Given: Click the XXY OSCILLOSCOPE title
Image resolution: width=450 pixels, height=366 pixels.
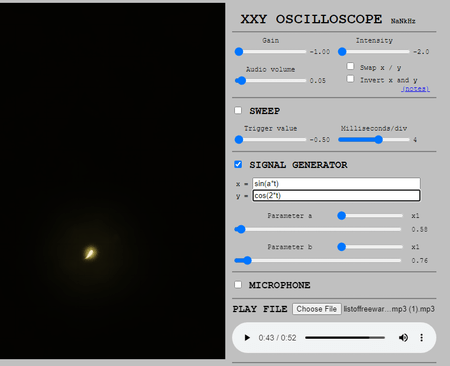Looking at the screenshot, I should coord(311,19).
